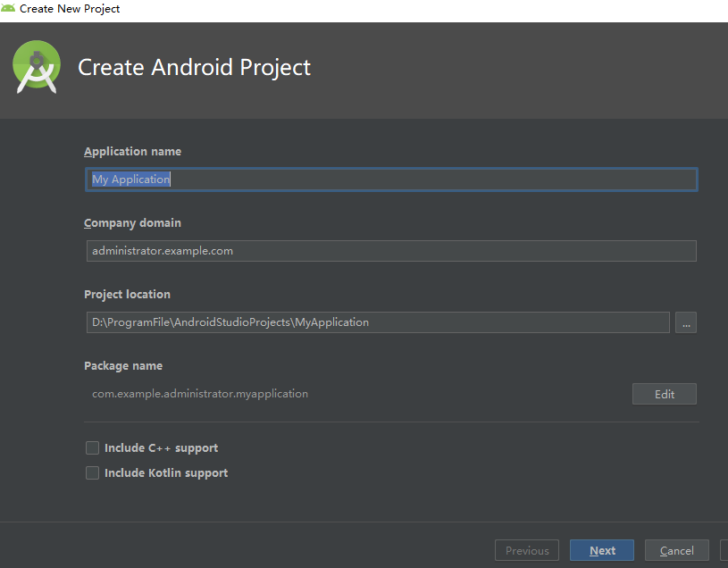Toggle the C++ support option off
This screenshot has height=568, width=728.
[92, 447]
